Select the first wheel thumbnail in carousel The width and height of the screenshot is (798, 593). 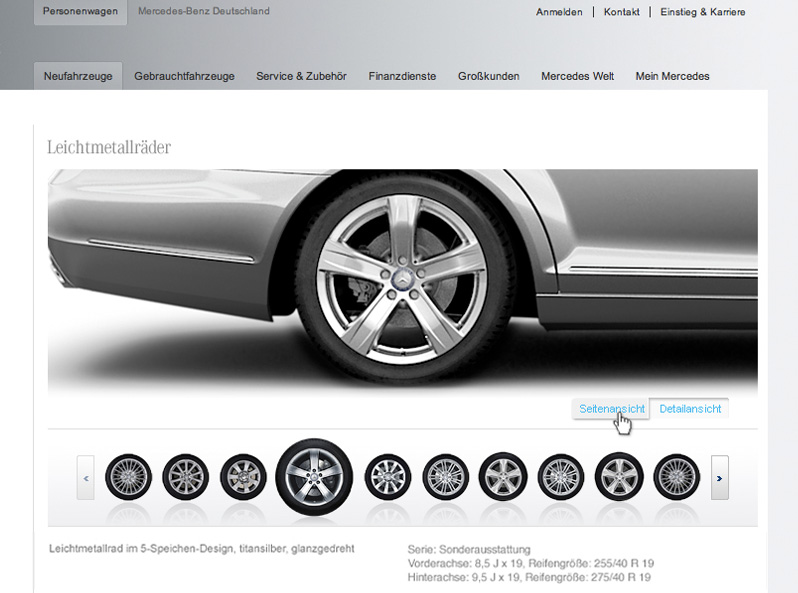[x=128, y=477]
